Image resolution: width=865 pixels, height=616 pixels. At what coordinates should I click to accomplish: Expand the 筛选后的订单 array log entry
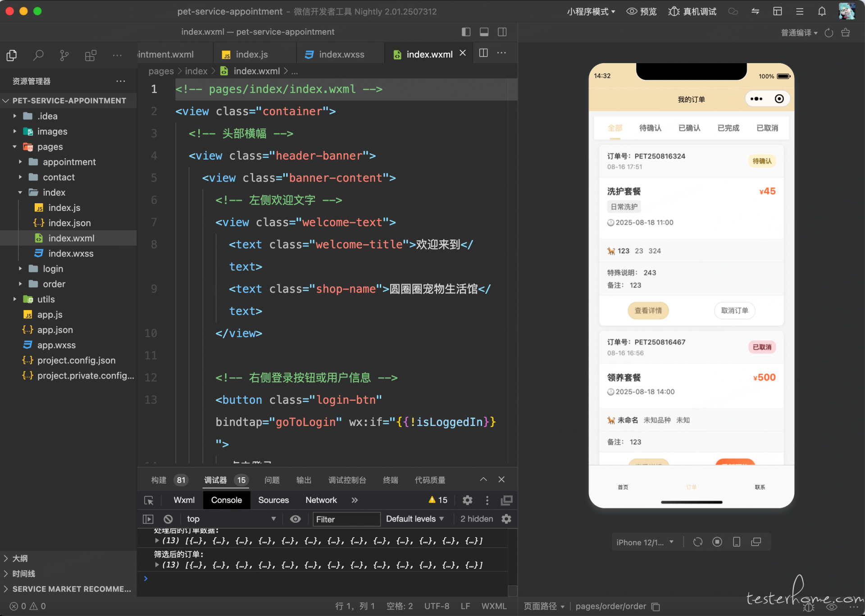tap(157, 565)
